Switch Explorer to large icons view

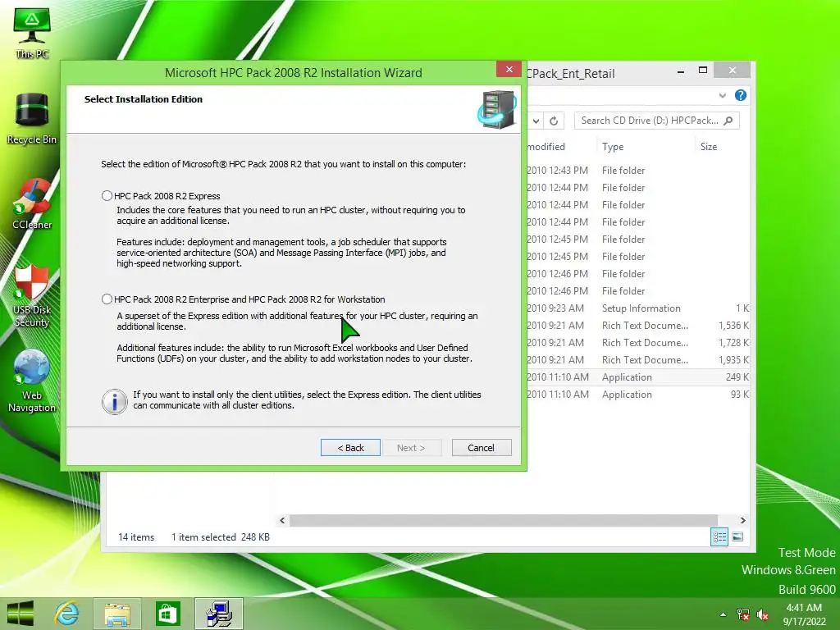pyautogui.click(x=737, y=536)
